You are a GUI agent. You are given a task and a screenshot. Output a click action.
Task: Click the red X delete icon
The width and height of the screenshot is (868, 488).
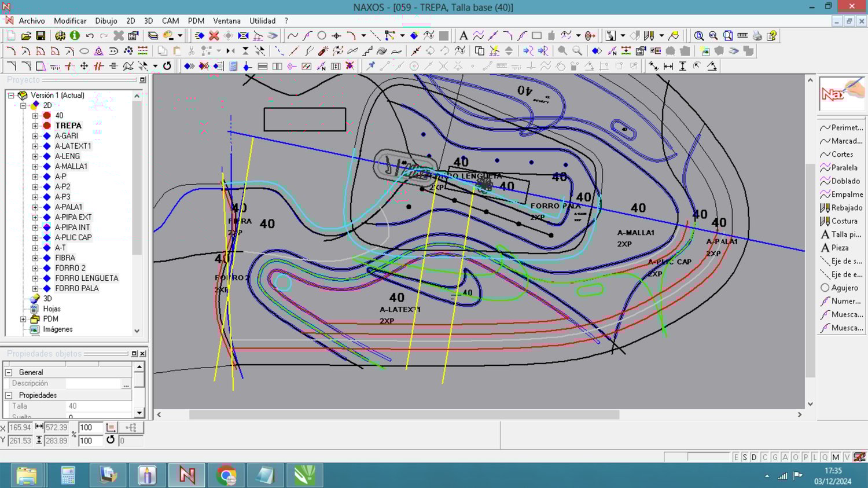coord(214,36)
